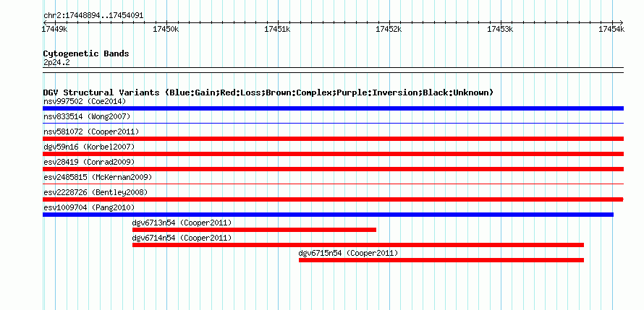This screenshot has height=310, width=644.
Task: Open the dgv6715n54 (Cooper2011) label
Action: point(348,253)
